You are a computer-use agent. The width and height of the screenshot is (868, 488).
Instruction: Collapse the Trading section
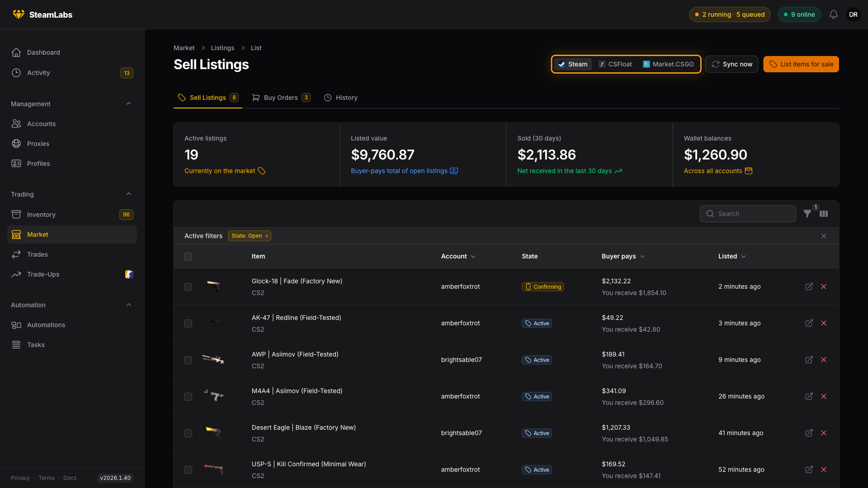coord(129,194)
